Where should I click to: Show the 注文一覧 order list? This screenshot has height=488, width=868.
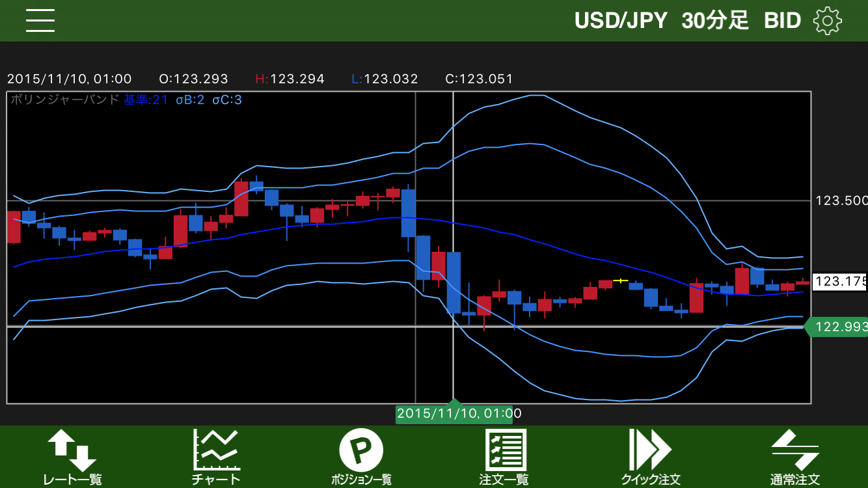coord(504,458)
